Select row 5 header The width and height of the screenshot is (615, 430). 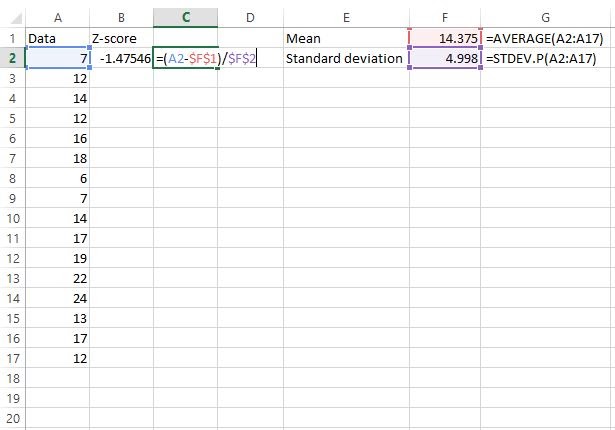(13, 118)
